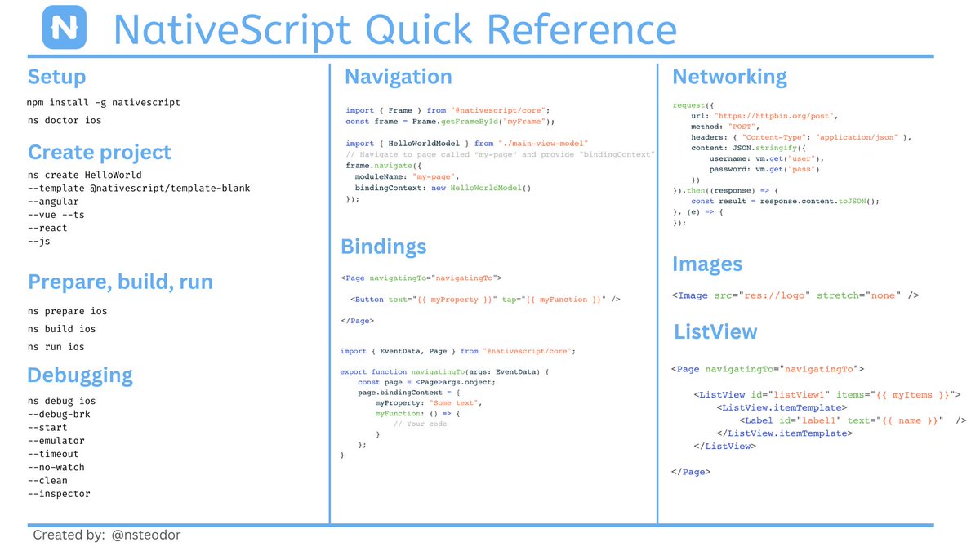Select the "Setup" section heading
Screen dimensions: 980x551
[x=56, y=77]
